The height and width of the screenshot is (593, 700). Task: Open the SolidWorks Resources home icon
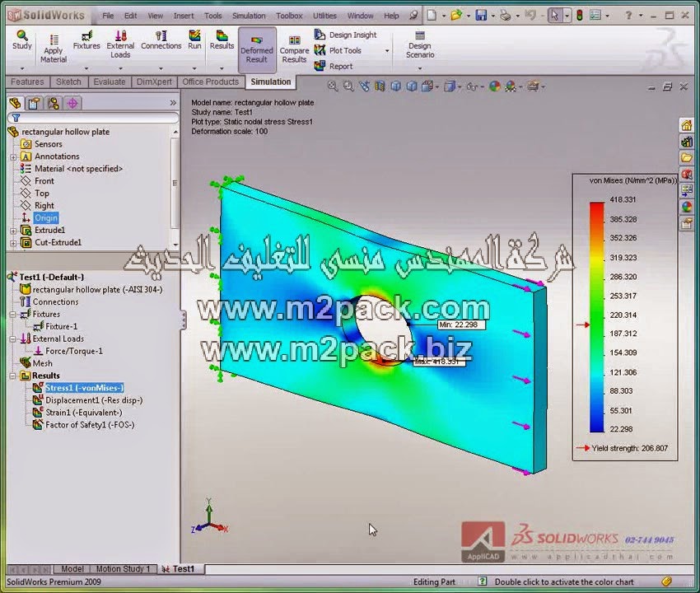coord(687,125)
